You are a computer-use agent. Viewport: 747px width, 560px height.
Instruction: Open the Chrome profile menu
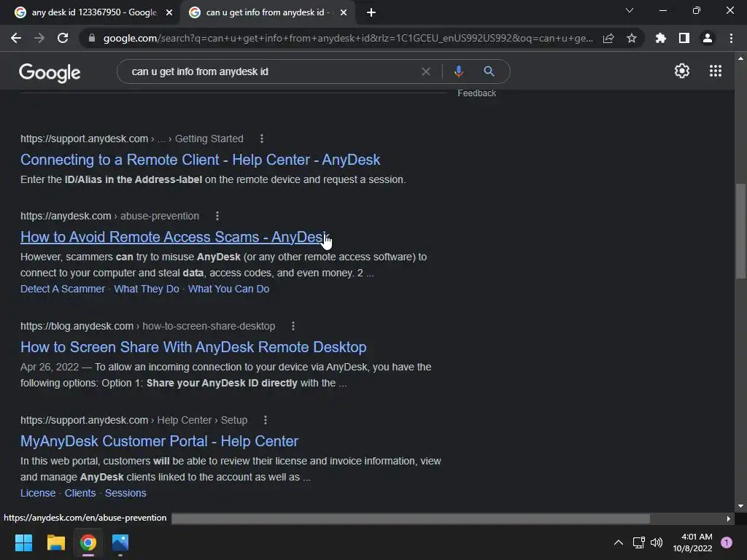point(708,38)
